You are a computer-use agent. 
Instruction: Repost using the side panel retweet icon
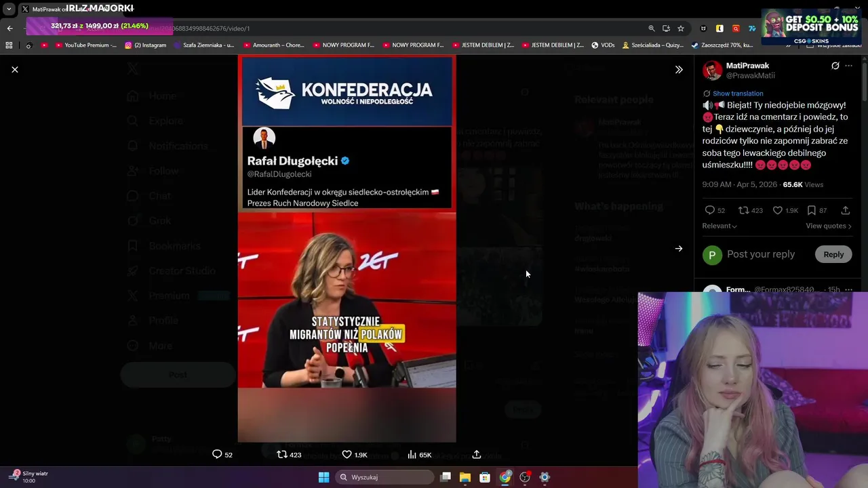coord(743,210)
